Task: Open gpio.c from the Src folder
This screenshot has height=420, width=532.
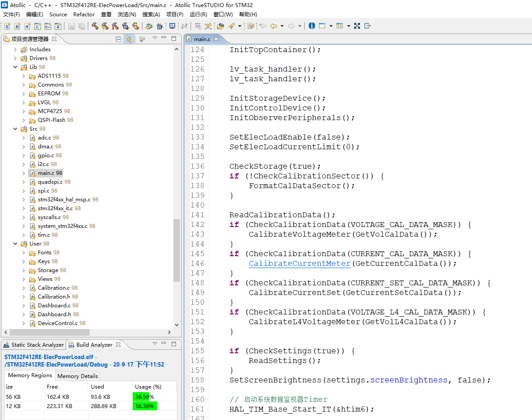Action: pyautogui.click(x=45, y=155)
